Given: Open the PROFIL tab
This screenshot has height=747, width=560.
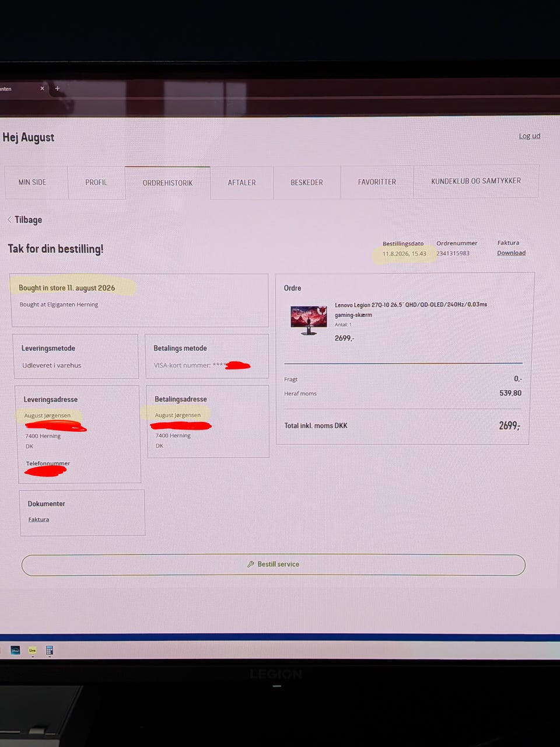Looking at the screenshot, I should tap(96, 182).
